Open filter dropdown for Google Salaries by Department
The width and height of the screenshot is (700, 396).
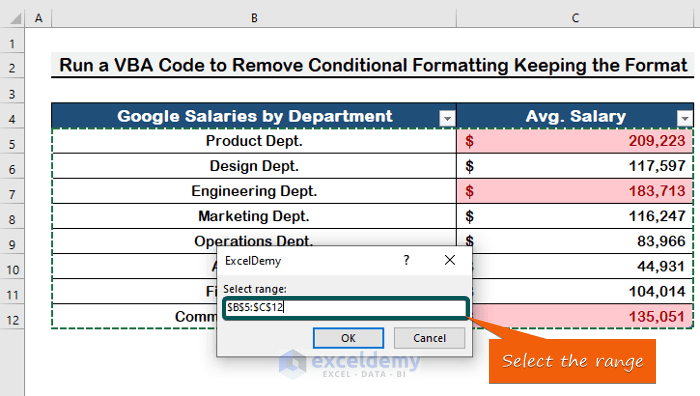pyautogui.click(x=447, y=118)
